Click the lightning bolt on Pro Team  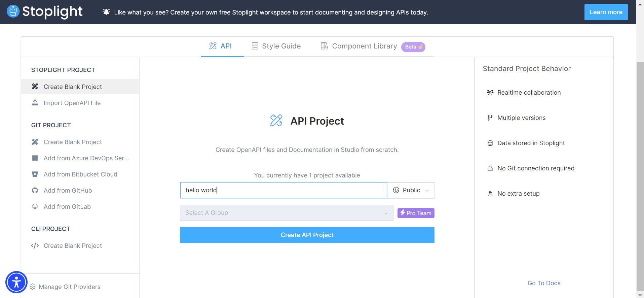click(x=403, y=213)
